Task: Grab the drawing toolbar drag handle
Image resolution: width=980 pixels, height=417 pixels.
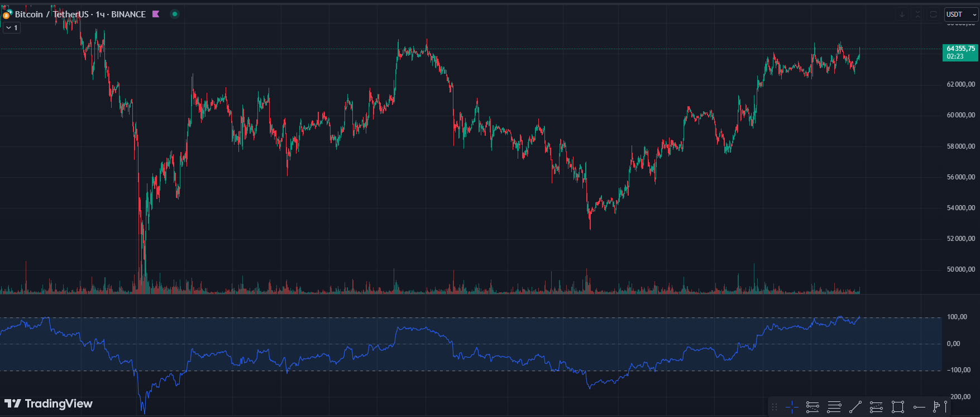Action: 775,407
